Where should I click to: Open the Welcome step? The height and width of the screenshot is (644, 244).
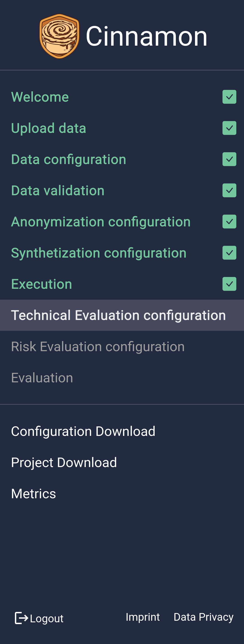click(x=122, y=97)
